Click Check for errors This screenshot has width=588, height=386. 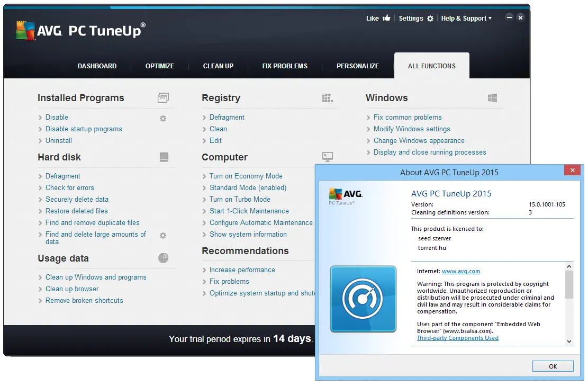tap(70, 187)
